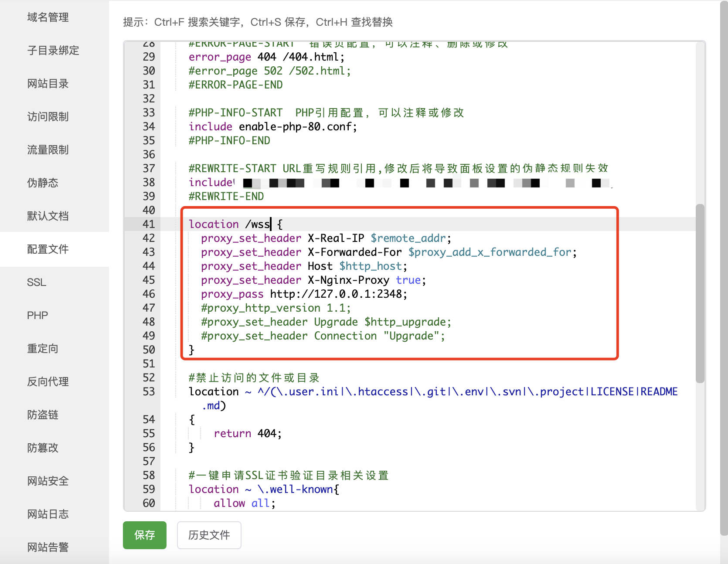The width and height of the screenshot is (728, 564).
Task: Click the '#REWRITE-START URL重写规则引用' comment
Action: [398, 168]
